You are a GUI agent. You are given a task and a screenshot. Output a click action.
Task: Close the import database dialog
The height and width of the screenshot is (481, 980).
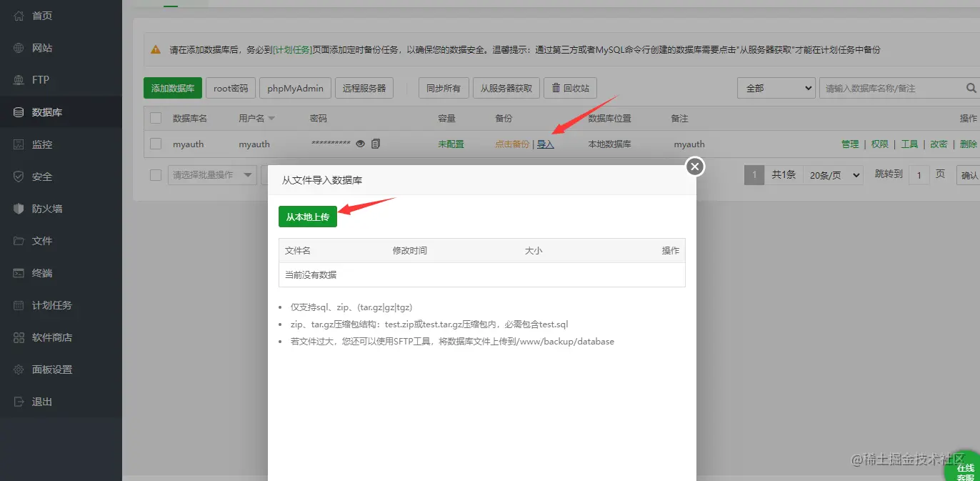(695, 167)
